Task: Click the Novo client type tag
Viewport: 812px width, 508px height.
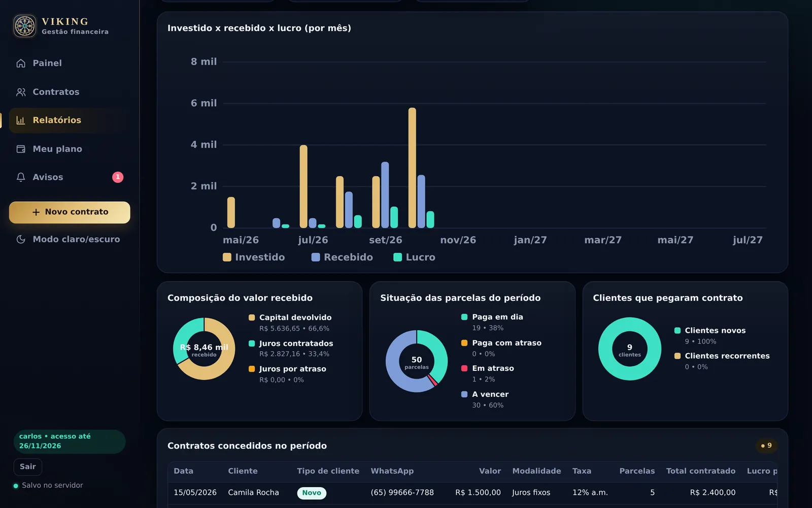Action: (312, 493)
